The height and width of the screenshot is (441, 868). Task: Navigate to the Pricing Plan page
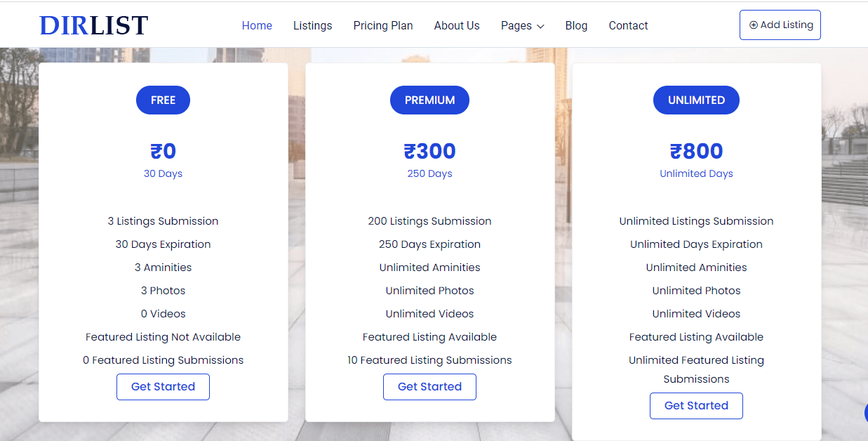(383, 25)
